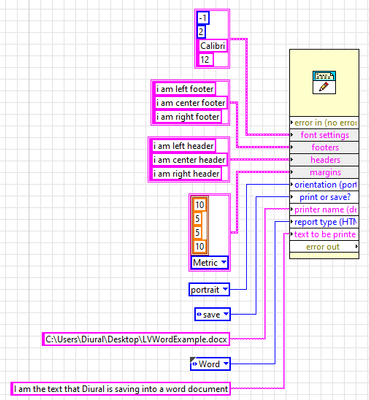Click the 'error in (no error)' terminal
The image size is (369, 400).
[324, 123]
